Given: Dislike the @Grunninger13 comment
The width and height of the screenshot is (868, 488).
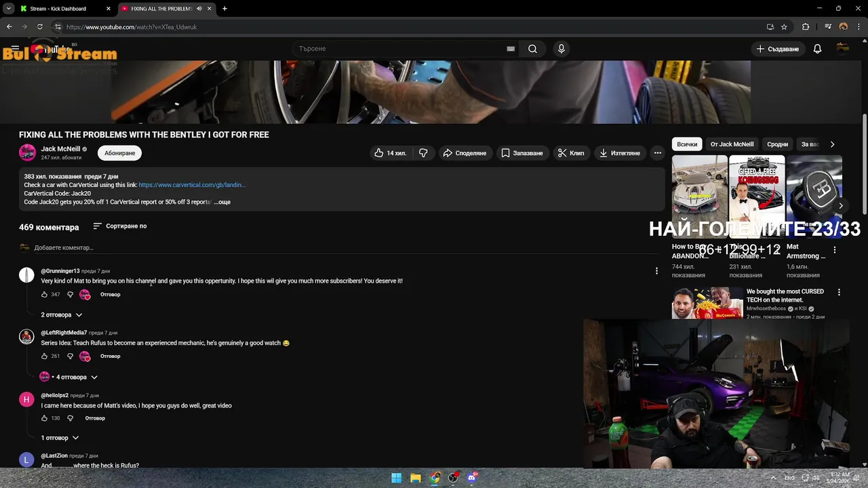Looking at the screenshot, I should pyautogui.click(x=70, y=294).
